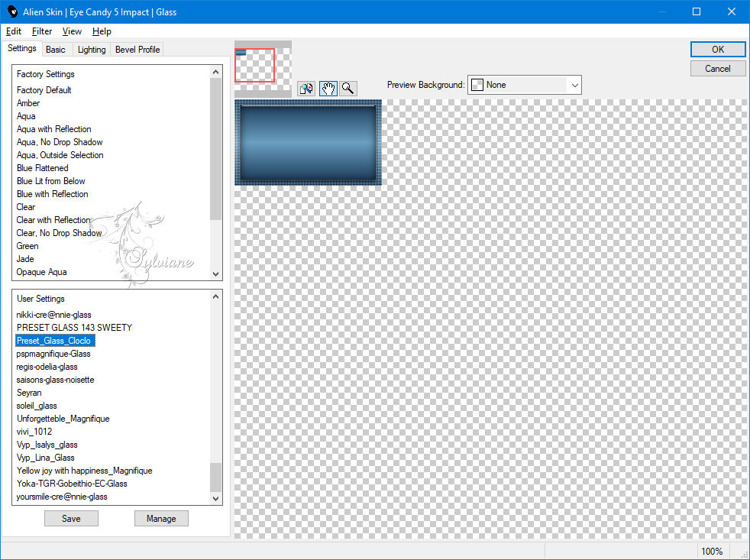750x560 pixels.
Task: Select Unforgetteble_Magnifique user preset
Action: [x=63, y=419]
